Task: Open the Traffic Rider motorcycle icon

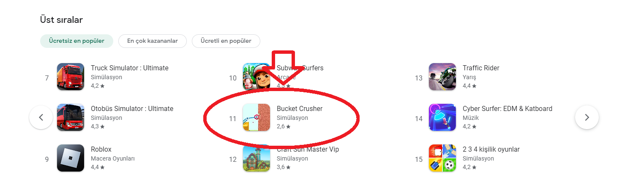Action: pos(442,77)
